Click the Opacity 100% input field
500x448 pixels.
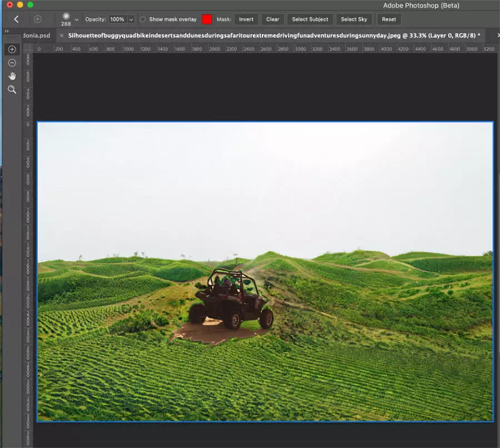118,19
